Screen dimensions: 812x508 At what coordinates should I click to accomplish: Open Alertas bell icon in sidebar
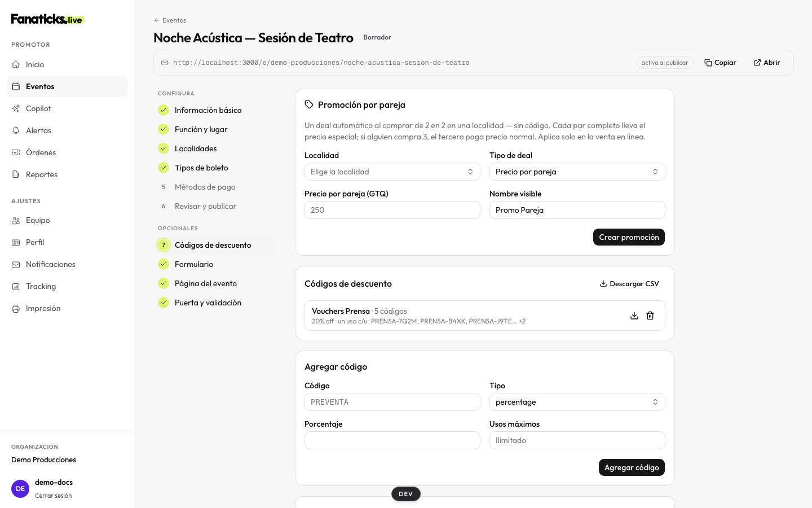click(x=16, y=130)
